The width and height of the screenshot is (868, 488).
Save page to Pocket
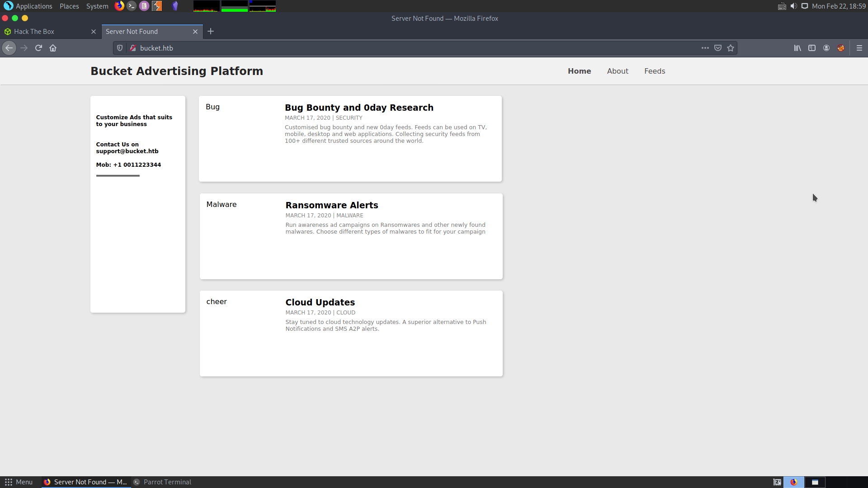click(x=718, y=48)
